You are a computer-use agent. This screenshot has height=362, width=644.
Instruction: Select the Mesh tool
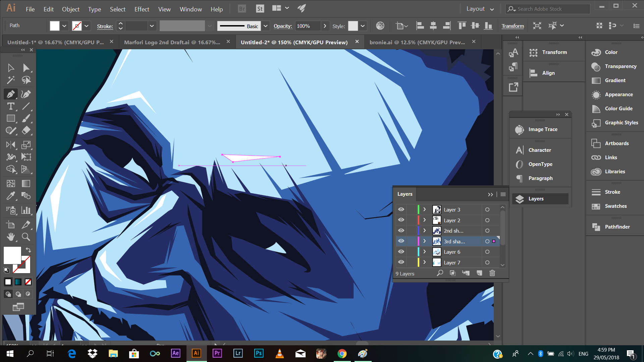pos(11,183)
